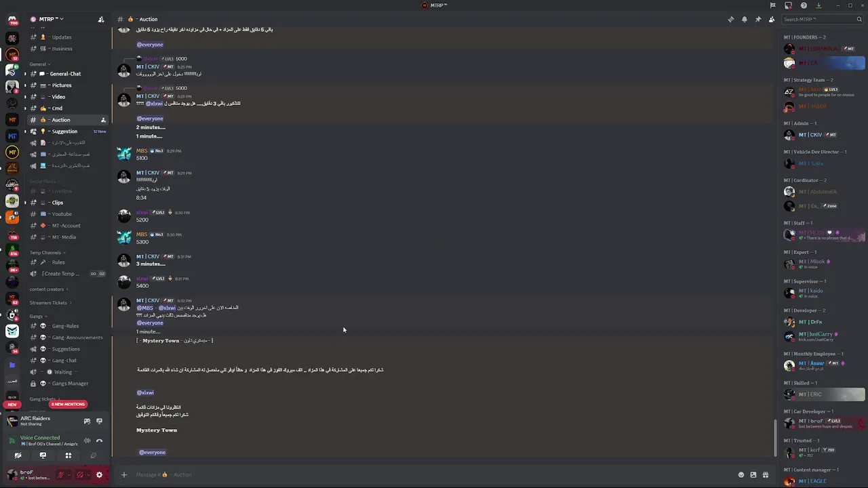Open the Threads icon in header
Viewport: 868px width, 488px height.
(x=730, y=20)
